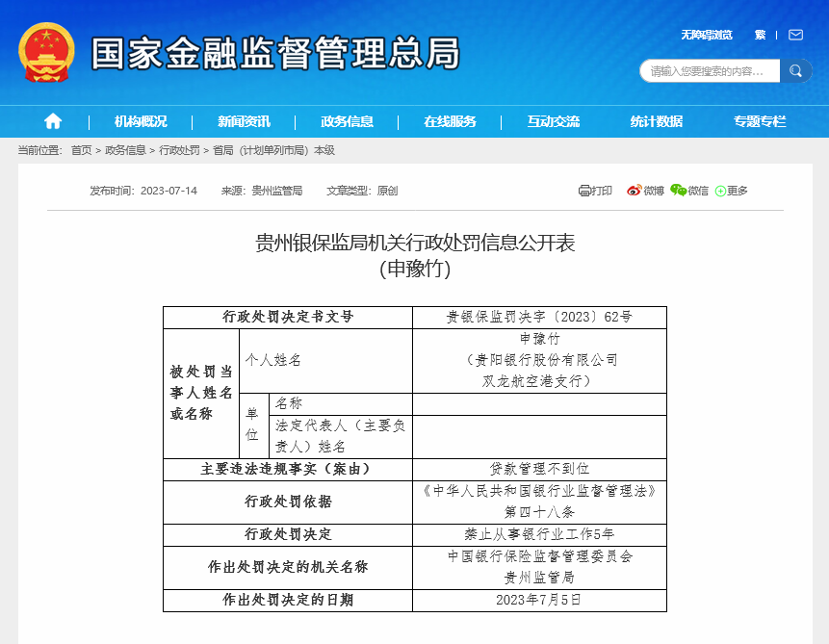
Task: Click the header cell 行政处罚决定书文号
Action: (288, 318)
